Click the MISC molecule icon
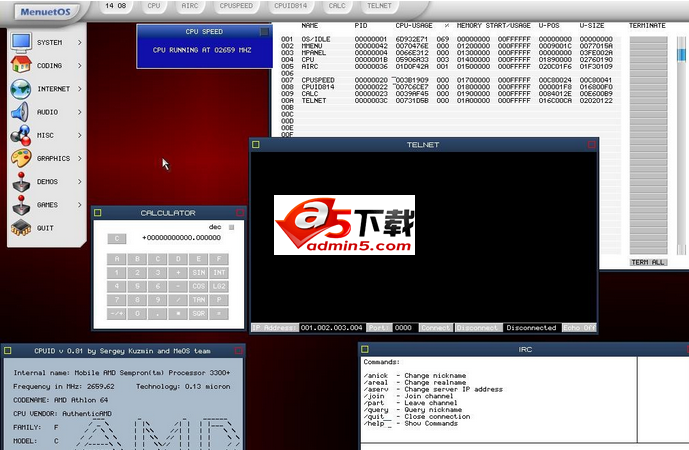 (21, 135)
